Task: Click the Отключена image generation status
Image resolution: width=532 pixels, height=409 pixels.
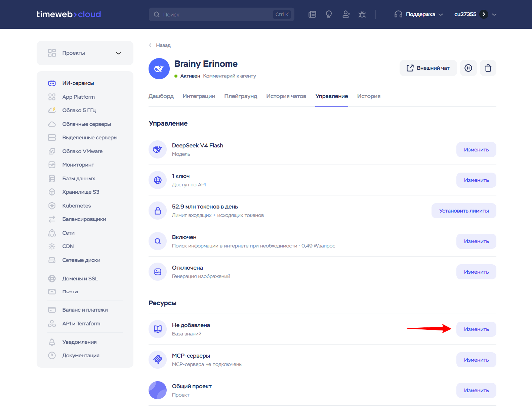Action: point(188,268)
